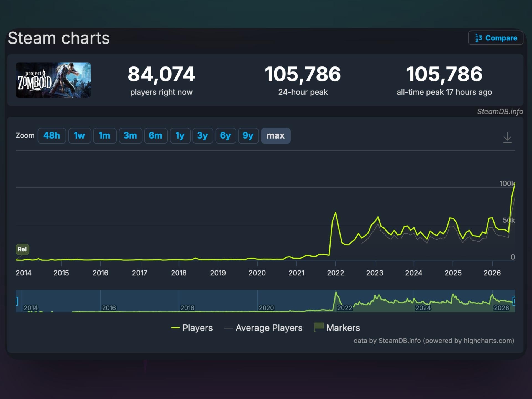Viewport: 532px width, 399px height.
Task: Open the Project Zomboid game thumbnail
Action: click(x=53, y=80)
